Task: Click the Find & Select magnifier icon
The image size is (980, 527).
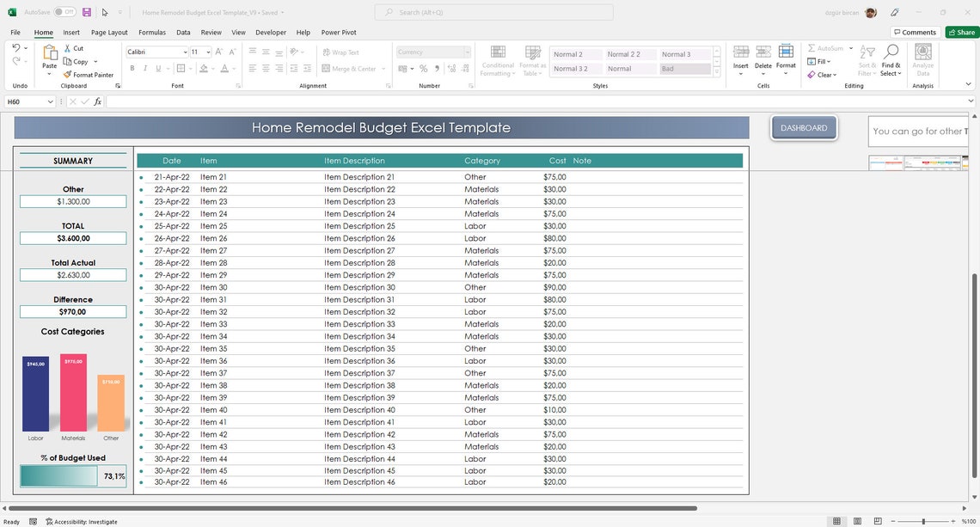Action: [891, 51]
